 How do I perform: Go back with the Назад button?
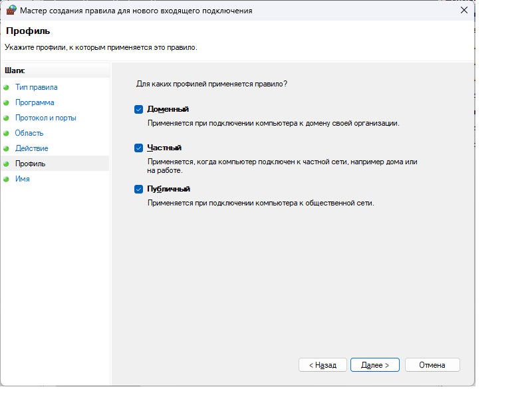pyautogui.click(x=323, y=365)
